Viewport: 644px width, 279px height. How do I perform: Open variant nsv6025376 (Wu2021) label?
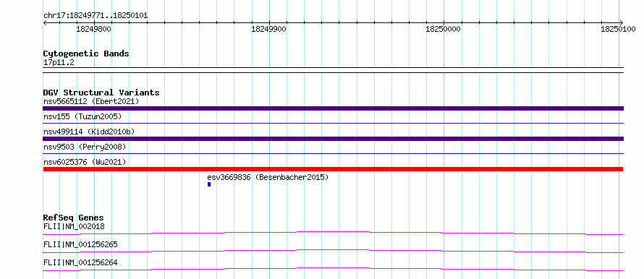tap(85, 163)
